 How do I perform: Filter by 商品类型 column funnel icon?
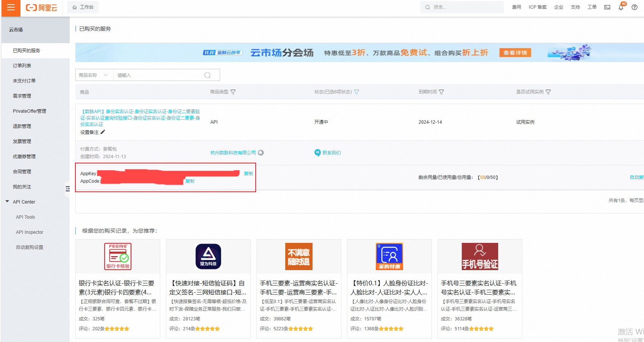[233, 92]
